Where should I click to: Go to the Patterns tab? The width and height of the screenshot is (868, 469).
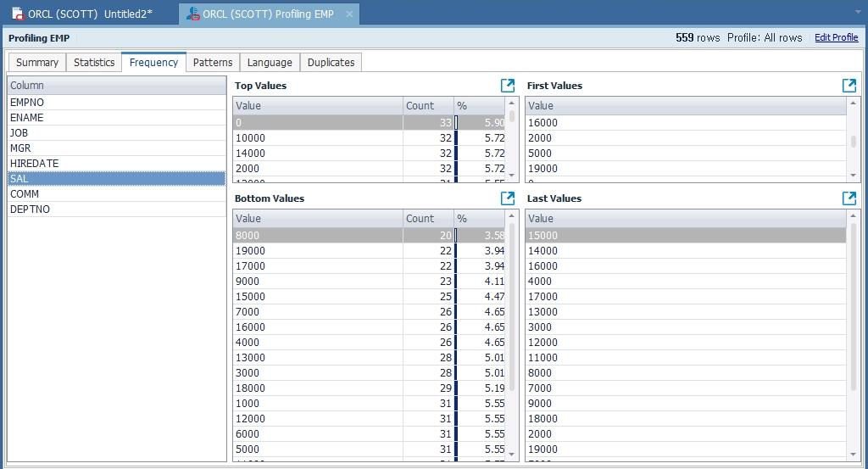click(x=212, y=63)
